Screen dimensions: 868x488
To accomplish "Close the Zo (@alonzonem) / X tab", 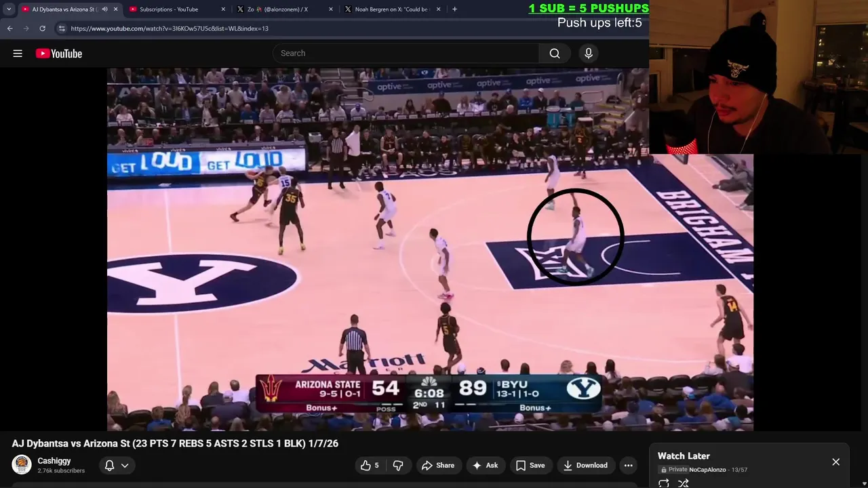I will tap(331, 9).
